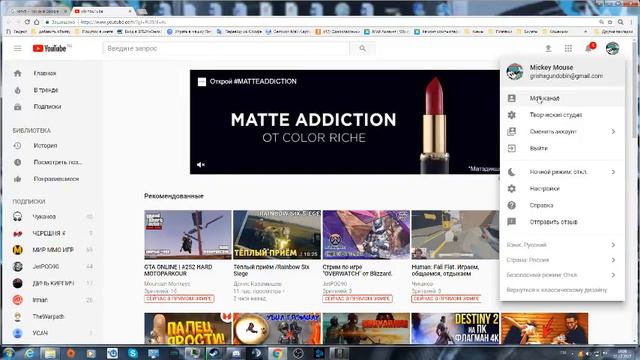
Task: Click the browser back arrow
Action: click(9, 22)
